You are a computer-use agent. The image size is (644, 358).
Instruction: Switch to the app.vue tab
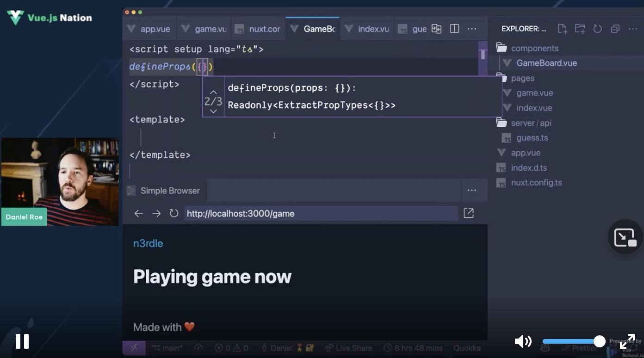tap(149, 29)
